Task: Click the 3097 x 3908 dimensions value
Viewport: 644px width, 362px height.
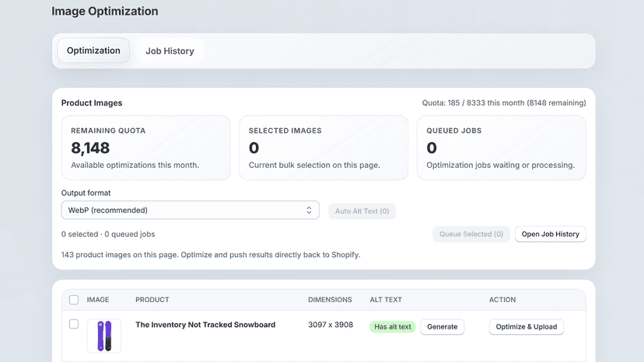Action: coord(331,325)
